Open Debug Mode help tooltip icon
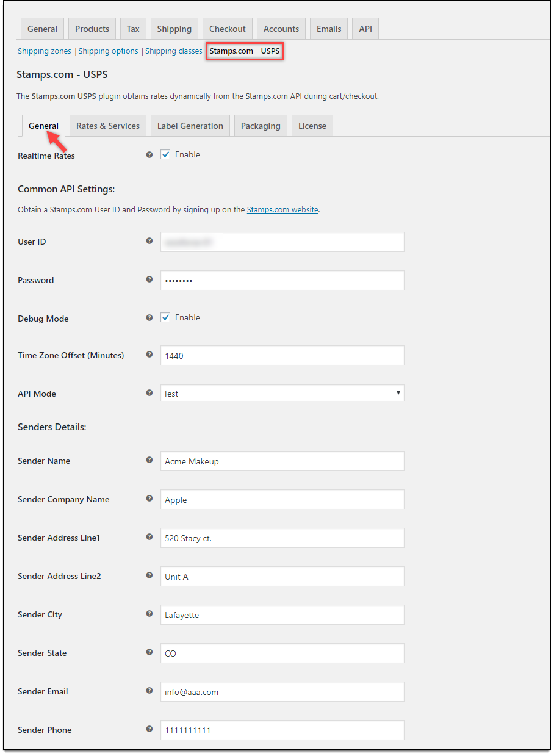Image resolution: width=554 pixels, height=756 pixels. click(149, 318)
